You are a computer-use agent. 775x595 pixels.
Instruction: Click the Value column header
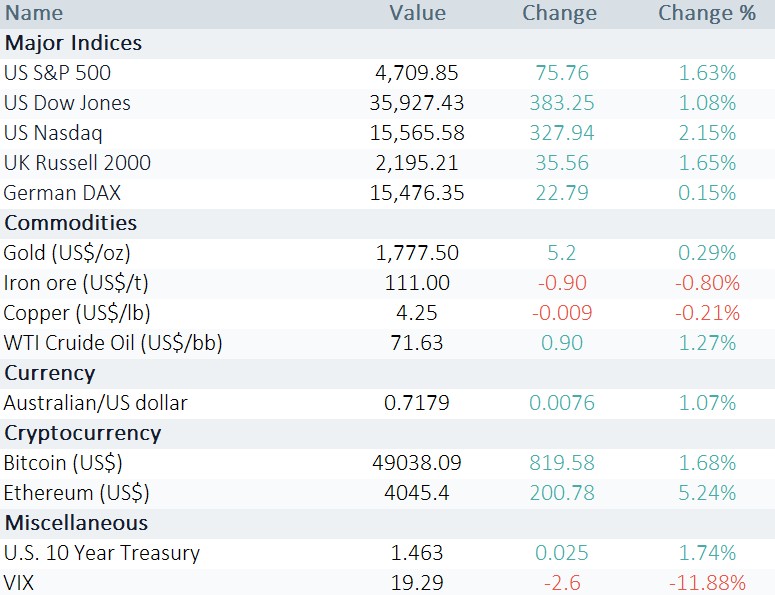pyautogui.click(x=417, y=13)
